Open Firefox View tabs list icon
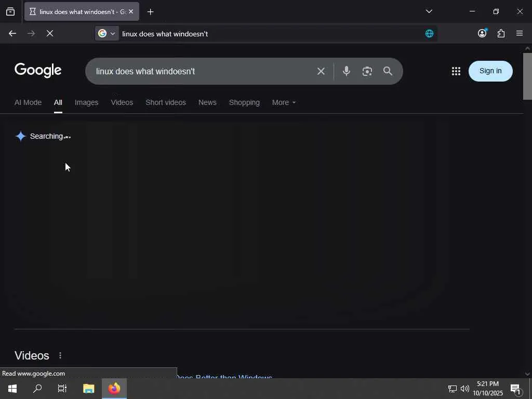 [x=10, y=11]
